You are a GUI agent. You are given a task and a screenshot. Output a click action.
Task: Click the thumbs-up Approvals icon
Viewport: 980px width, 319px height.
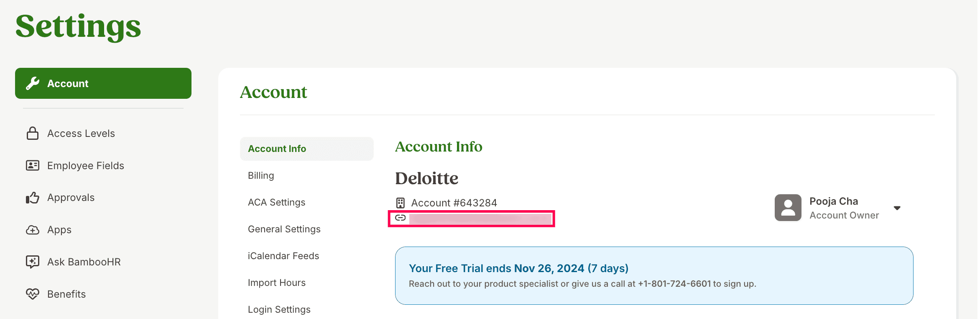(33, 198)
